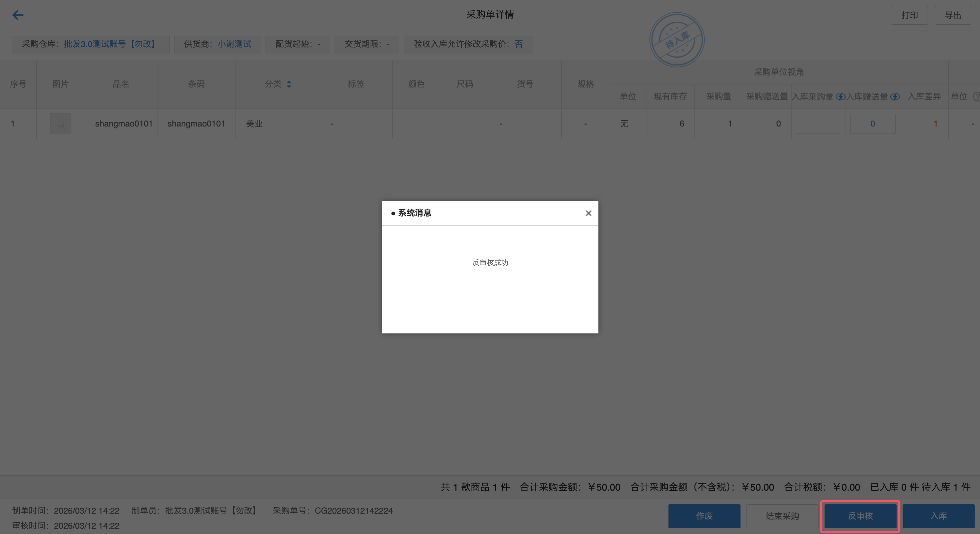Screen dimensions: 980x534
Task: Click the 作废 button
Action: pyautogui.click(x=704, y=516)
